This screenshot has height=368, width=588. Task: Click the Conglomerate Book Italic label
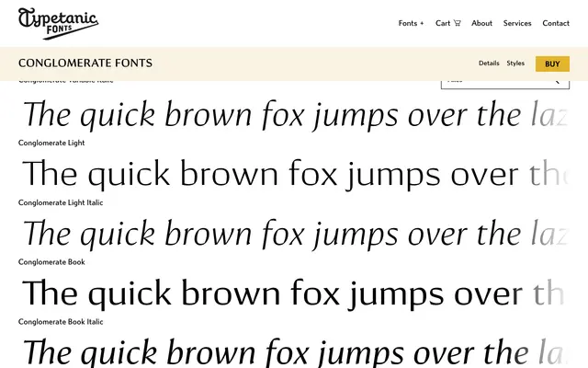[61, 321]
